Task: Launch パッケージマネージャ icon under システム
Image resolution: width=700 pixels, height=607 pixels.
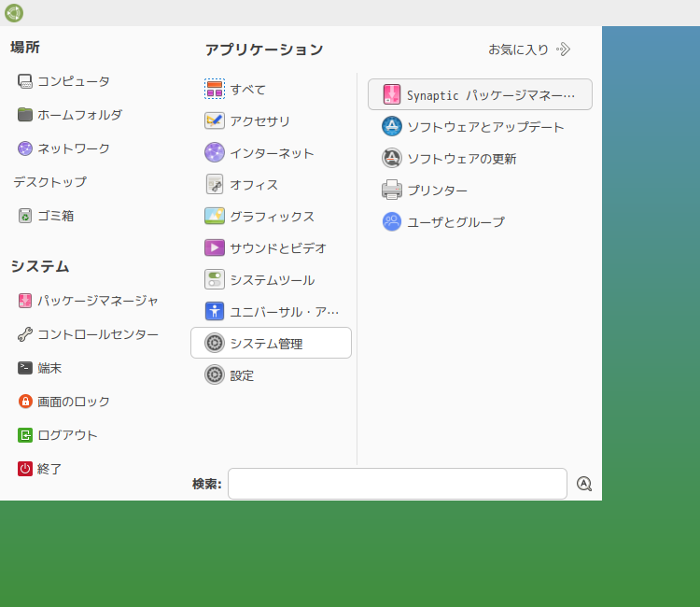Action: tap(25, 301)
